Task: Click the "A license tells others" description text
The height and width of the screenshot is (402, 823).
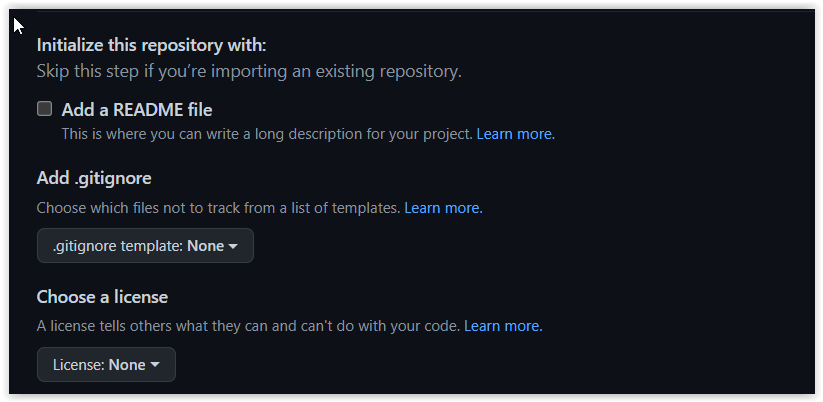Action: (248, 326)
